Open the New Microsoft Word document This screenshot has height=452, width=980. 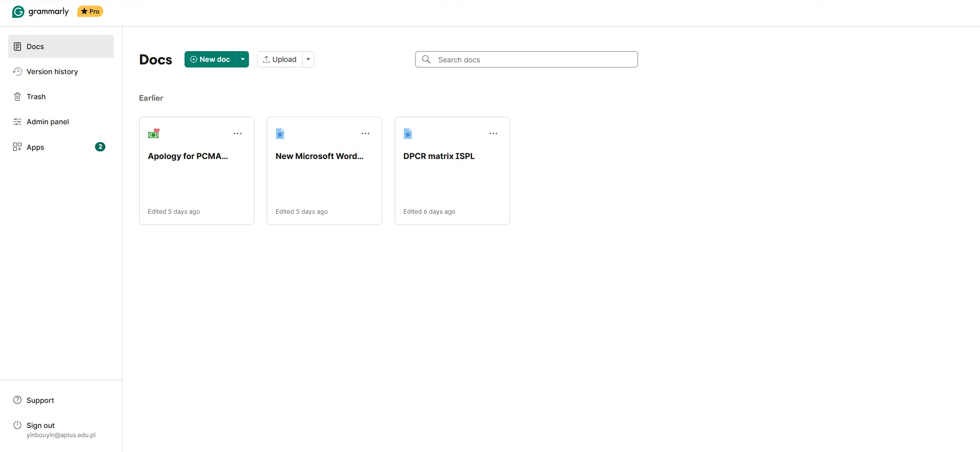[325, 171]
